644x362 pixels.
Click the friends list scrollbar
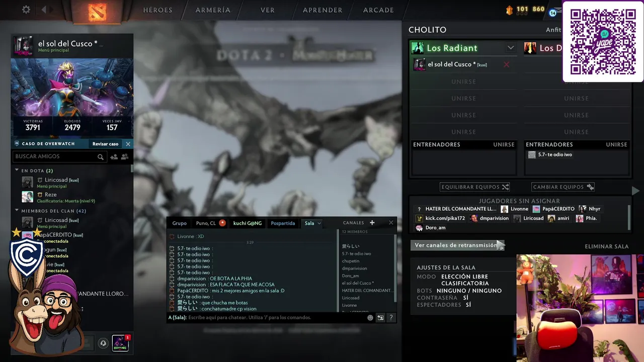(132, 169)
